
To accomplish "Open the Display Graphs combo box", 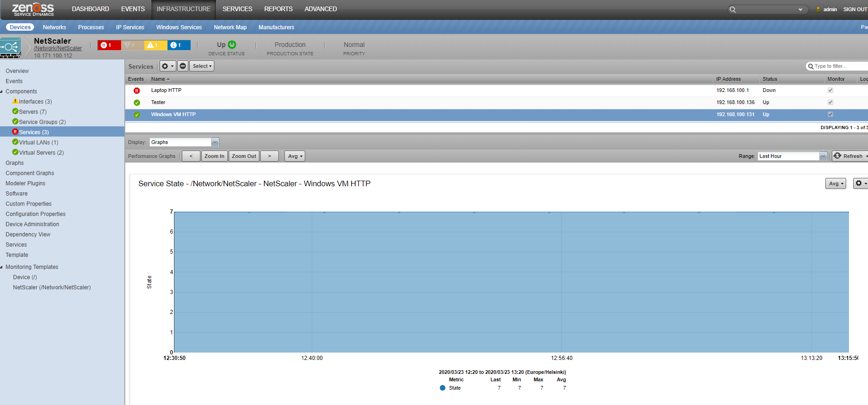I will pyautogui.click(x=184, y=142).
